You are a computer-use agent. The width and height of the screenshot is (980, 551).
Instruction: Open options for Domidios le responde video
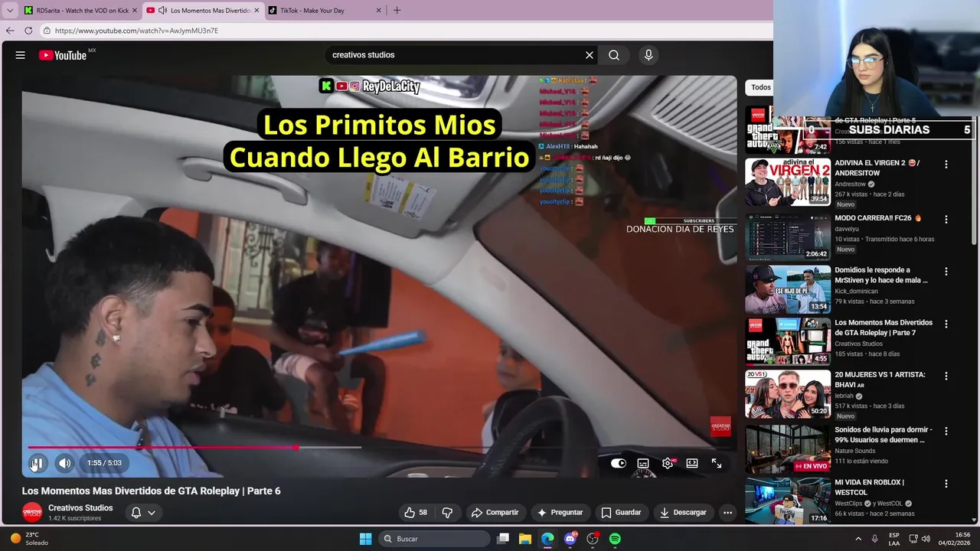coord(946,271)
